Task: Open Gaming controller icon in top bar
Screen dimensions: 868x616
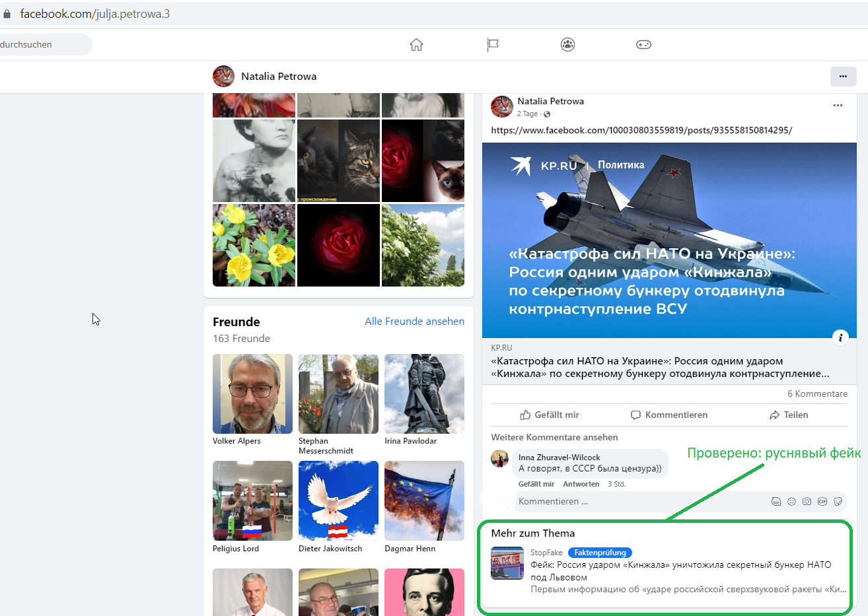Action: coord(643,44)
